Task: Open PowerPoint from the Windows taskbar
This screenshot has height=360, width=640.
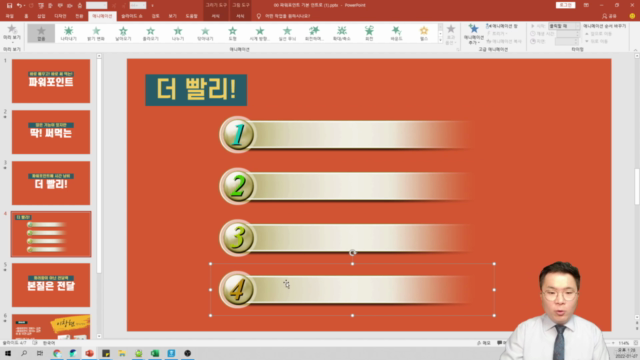Action: [x=89, y=353]
